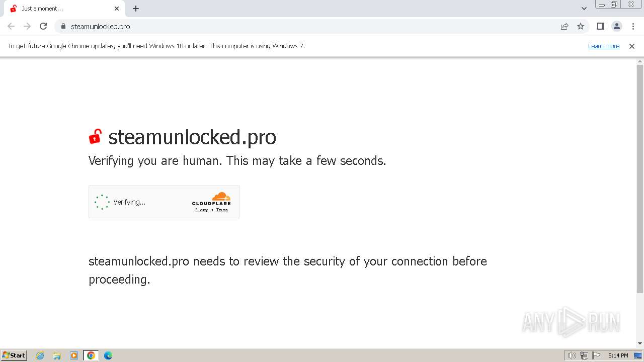Open the Cloudflare Terms link
The width and height of the screenshot is (644, 362).
[222, 210]
